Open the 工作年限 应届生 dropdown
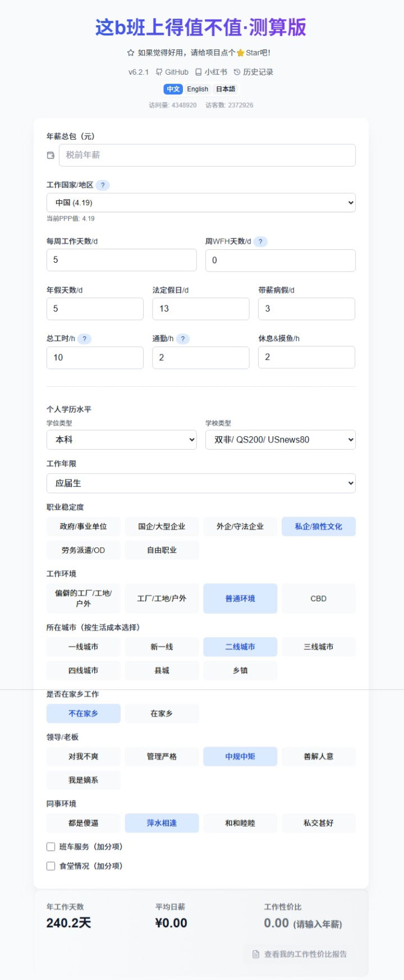The width and height of the screenshot is (404, 980). pos(201,483)
